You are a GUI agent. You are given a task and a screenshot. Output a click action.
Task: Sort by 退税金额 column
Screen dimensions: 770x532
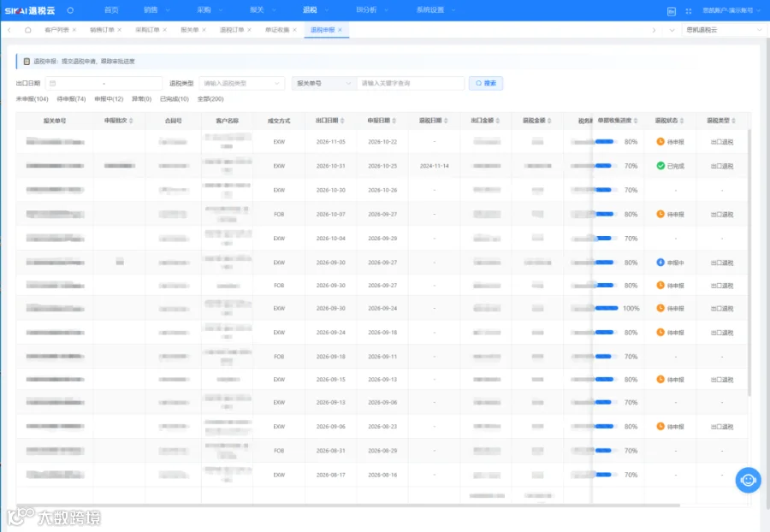pyautogui.click(x=549, y=121)
